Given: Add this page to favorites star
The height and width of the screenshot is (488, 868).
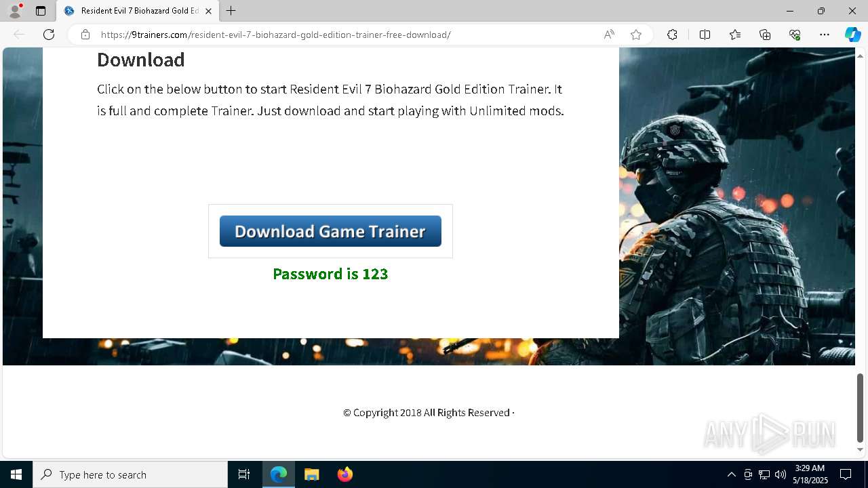Looking at the screenshot, I should click(x=636, y=35).
